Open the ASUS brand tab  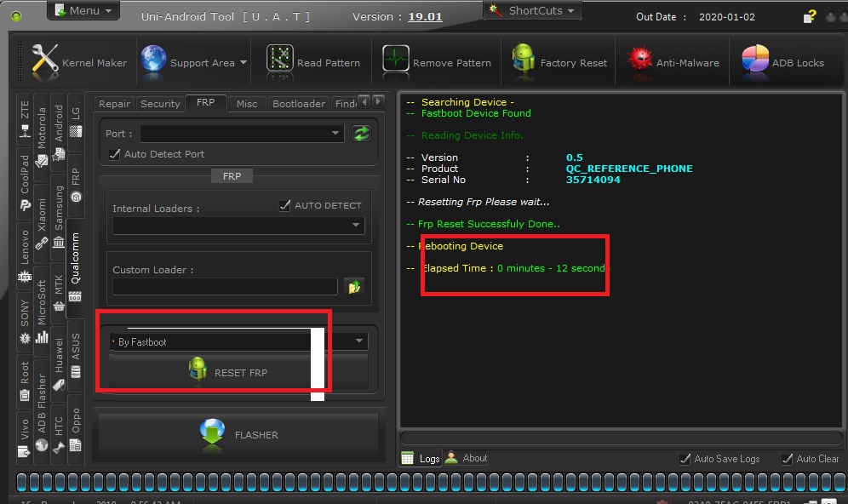tap(76, 355)
